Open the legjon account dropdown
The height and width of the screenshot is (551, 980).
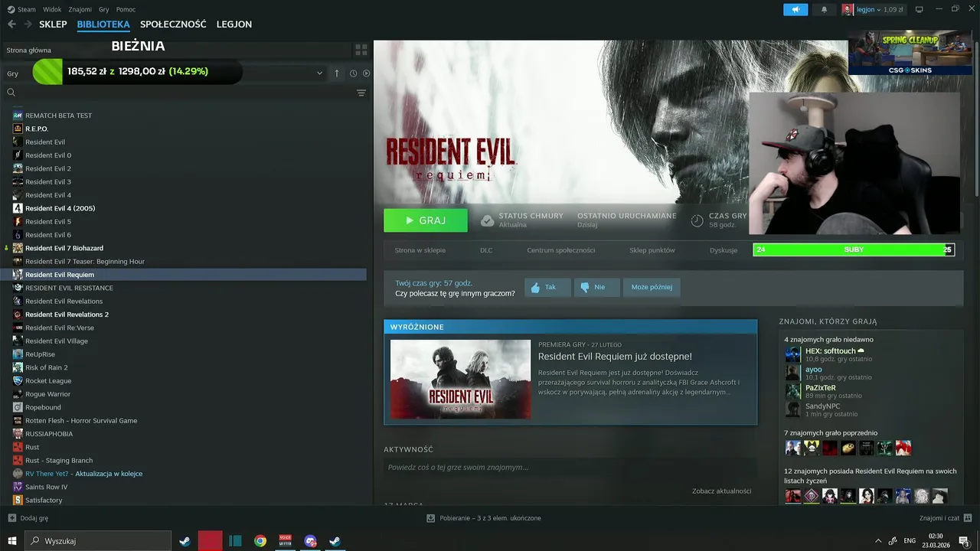[x=873, y=10]
